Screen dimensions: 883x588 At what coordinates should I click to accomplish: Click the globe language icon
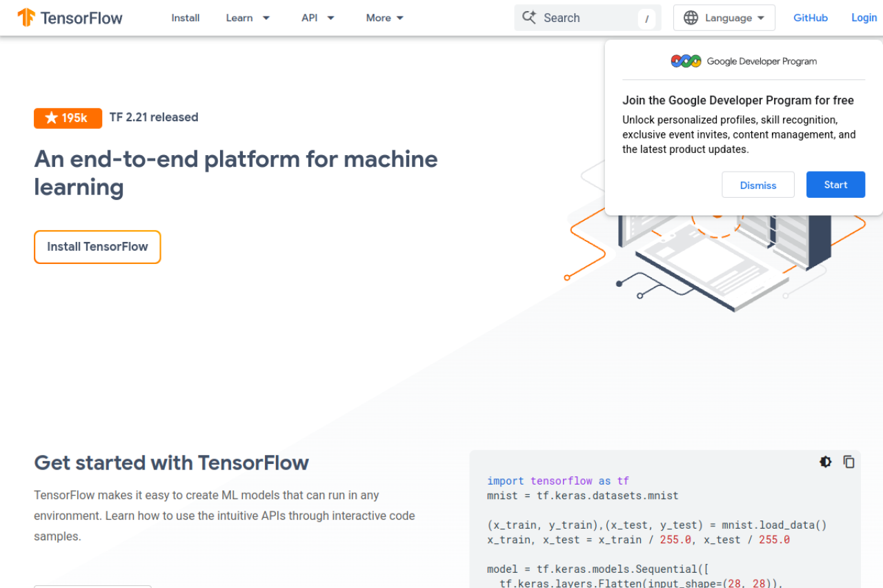tap(691, 17)
